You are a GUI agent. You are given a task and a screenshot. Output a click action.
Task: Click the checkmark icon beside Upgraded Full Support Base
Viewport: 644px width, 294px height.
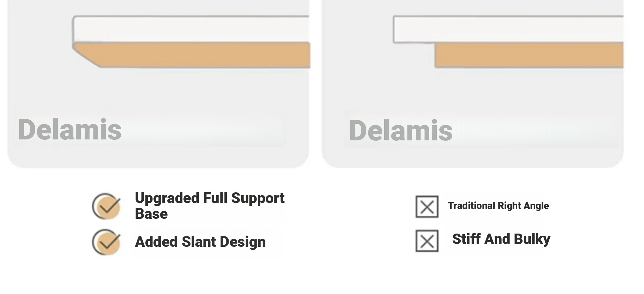point(106,206)
